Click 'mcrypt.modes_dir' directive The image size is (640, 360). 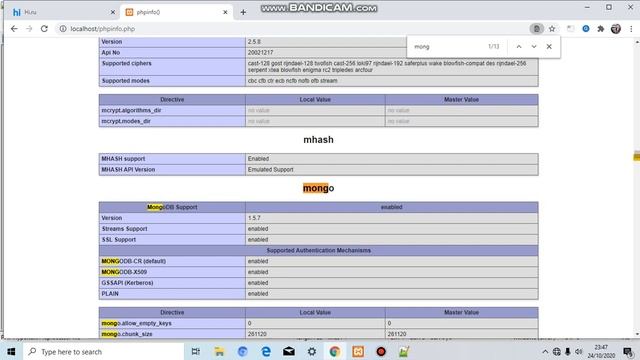[x=126, y=121]
